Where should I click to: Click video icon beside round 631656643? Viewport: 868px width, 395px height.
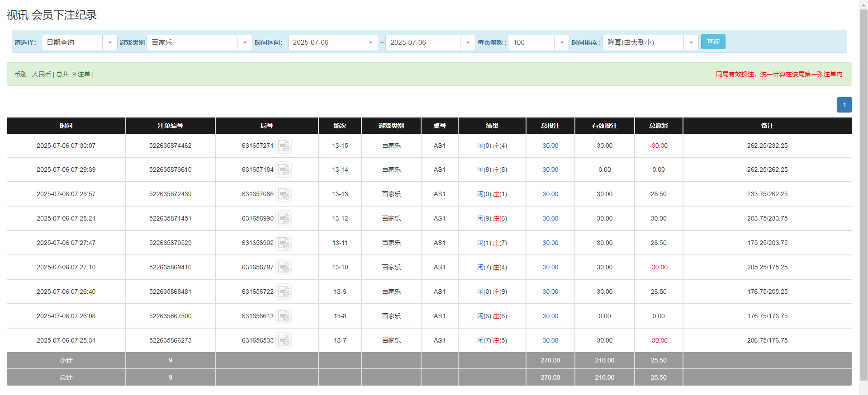tap(284, 316)
